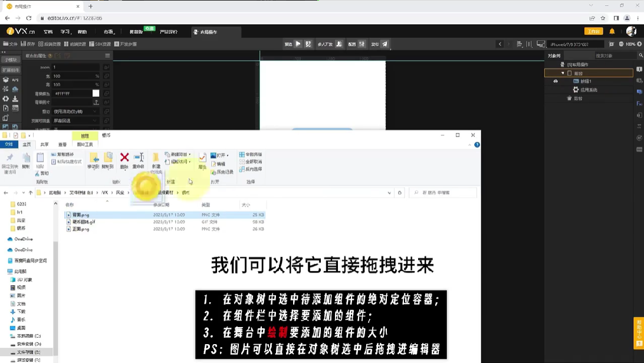Click zoom in plus icon beside 100%
This screenshot has height=363, width=644.
click(x=639, y=44)
